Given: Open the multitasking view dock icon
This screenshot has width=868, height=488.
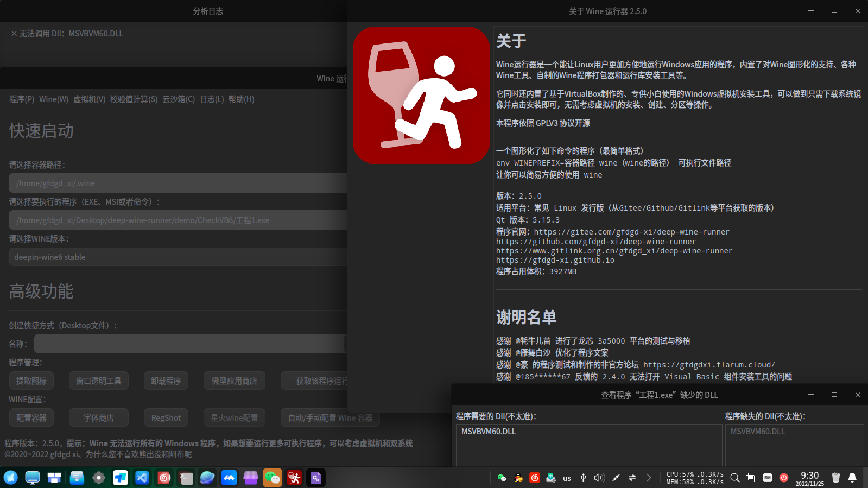Looking at the screenshot, I should click(x=54, y=478).
